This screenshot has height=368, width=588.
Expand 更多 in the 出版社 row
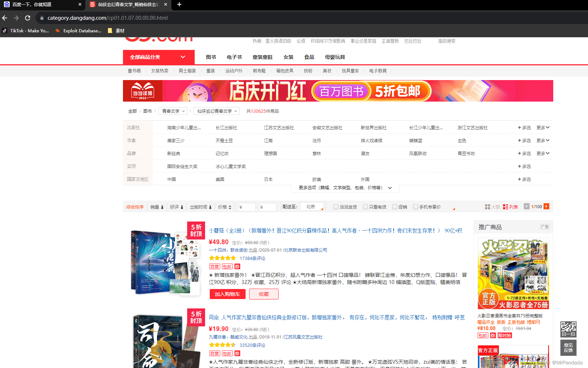(543, 127)
